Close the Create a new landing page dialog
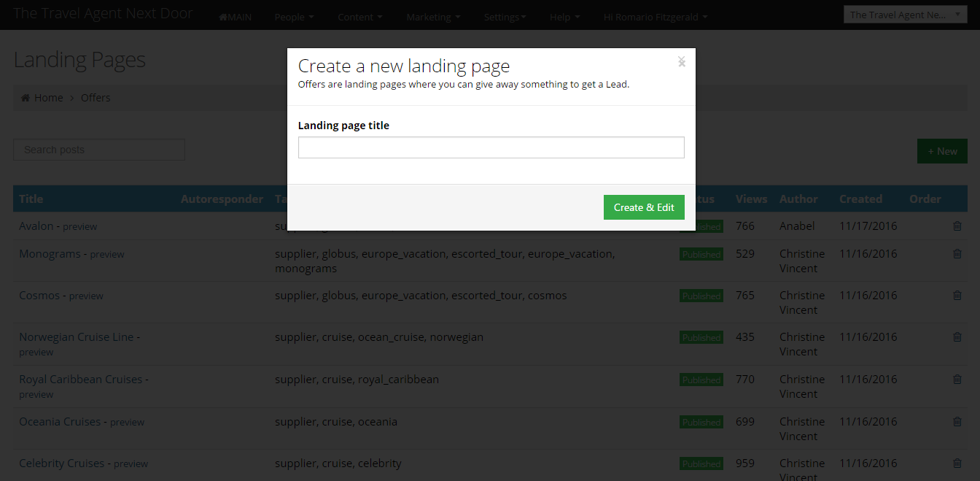 click(x=681, y=61)
